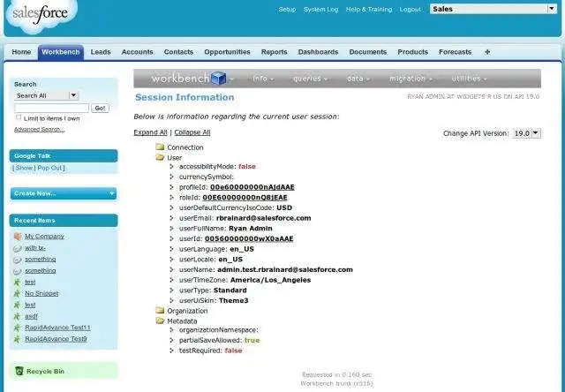The width and height of the screenshot is (565, 392).
Task: Open RapidAdvance Test11 link
Action: click(57, 328)
